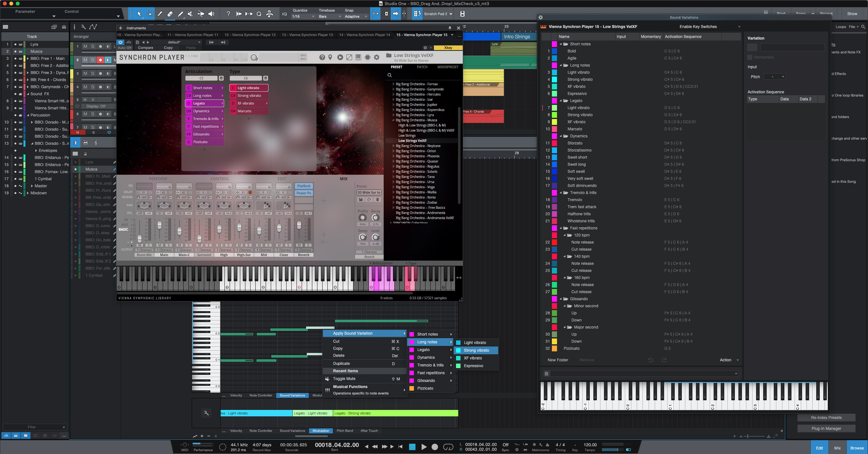Open Synchron Player settings gear icon
Screen dimensions: 868x454
coord(377,57)
